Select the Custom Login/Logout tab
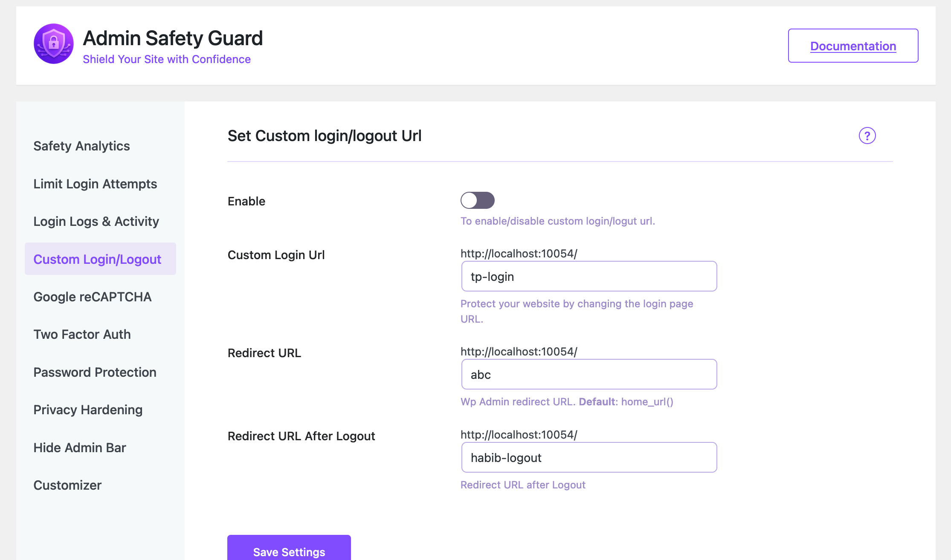951x560 pixels. (97, 259)
